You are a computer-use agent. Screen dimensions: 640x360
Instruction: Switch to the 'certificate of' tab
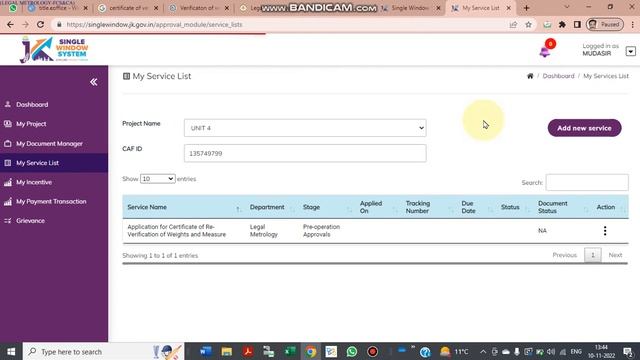(129, 8)
